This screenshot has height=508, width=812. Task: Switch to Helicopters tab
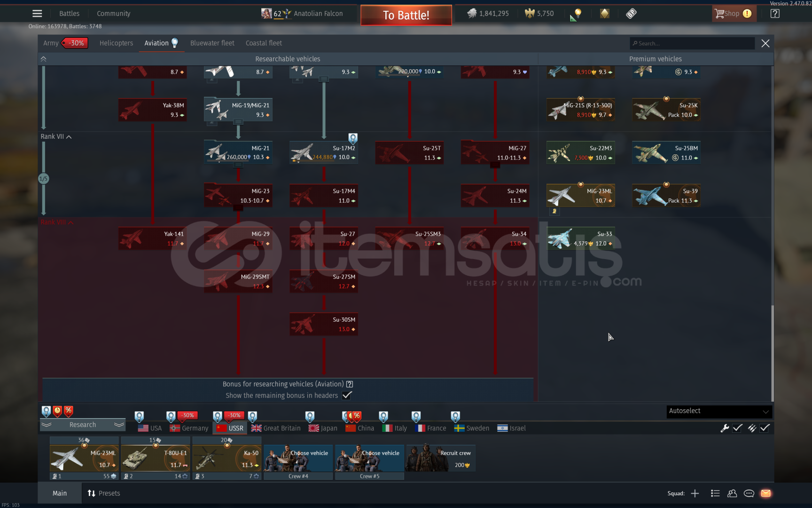pyautogui.click(x=116, y=43)
